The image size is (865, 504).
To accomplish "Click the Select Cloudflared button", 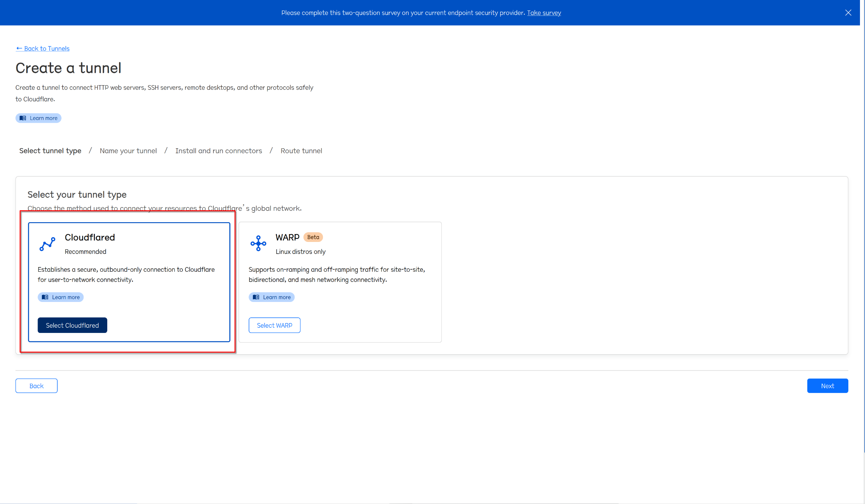I will click(72, 325).
